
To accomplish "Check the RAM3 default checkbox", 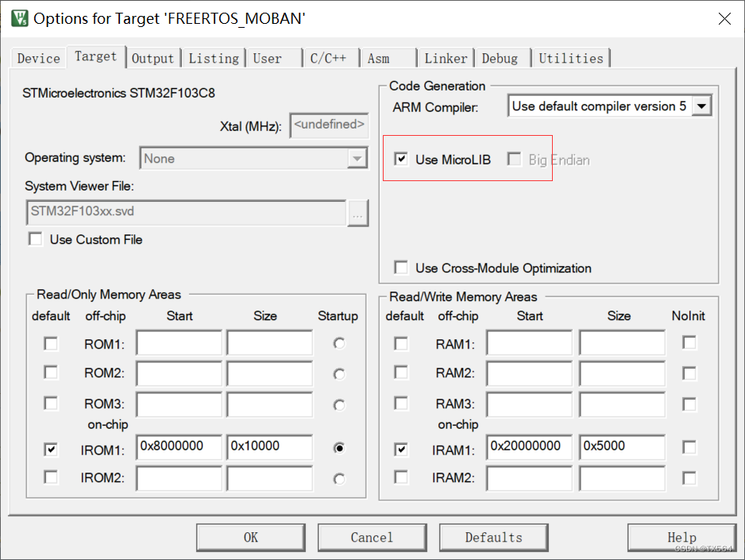I will (401, 404).
